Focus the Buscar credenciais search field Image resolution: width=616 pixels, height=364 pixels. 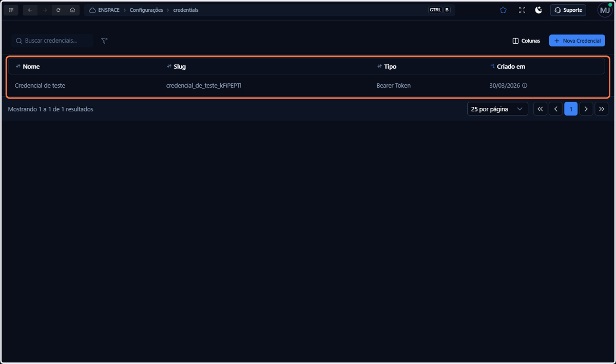(53, 41)
